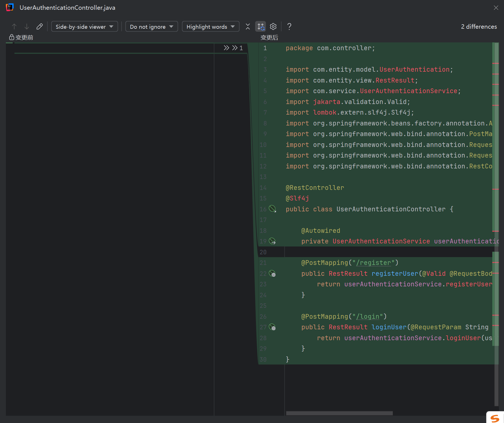Click the registerUser method name
The width and height of the screenshot is (504, 423).
pyautogui.click(x=395, y=274)
